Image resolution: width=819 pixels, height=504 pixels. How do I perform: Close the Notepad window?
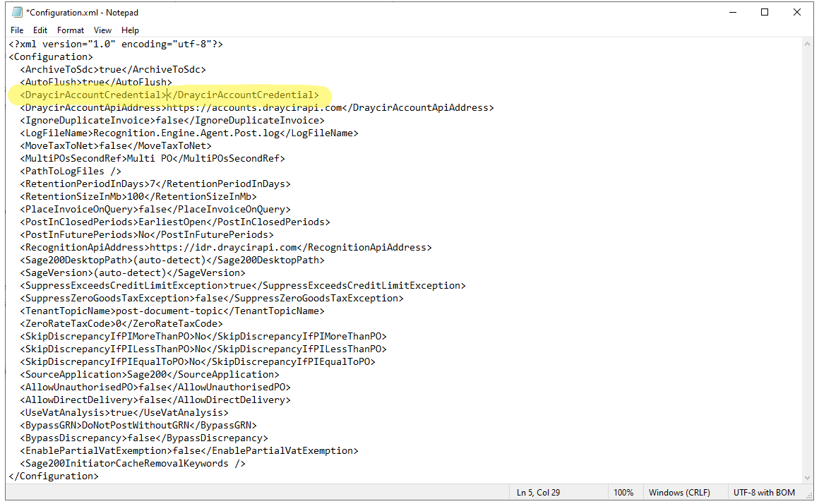796,12
